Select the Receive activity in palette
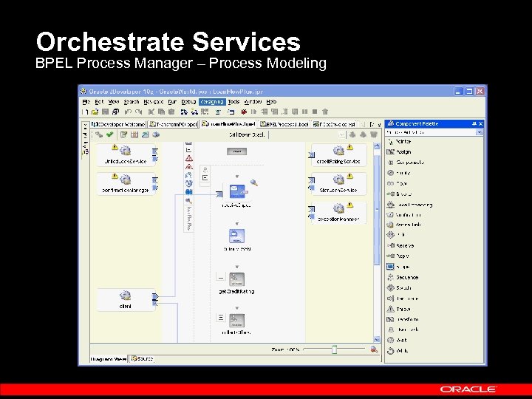The image size is (532, 399). click(x=400, y=245)
